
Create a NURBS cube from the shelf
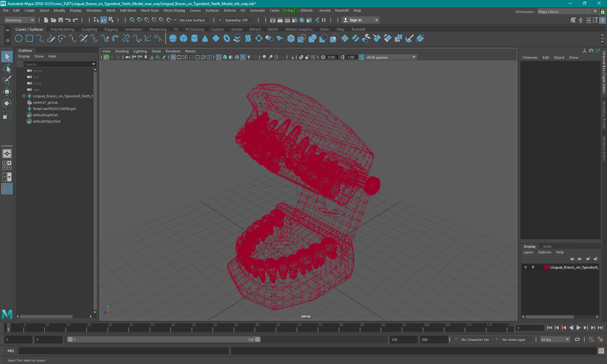coord(184,39)
